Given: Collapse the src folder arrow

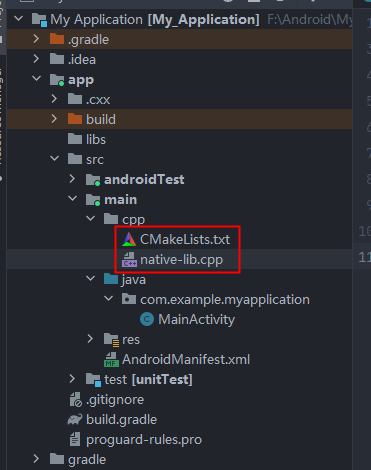Looking at the screenshot, I should (x=55, y=159).
